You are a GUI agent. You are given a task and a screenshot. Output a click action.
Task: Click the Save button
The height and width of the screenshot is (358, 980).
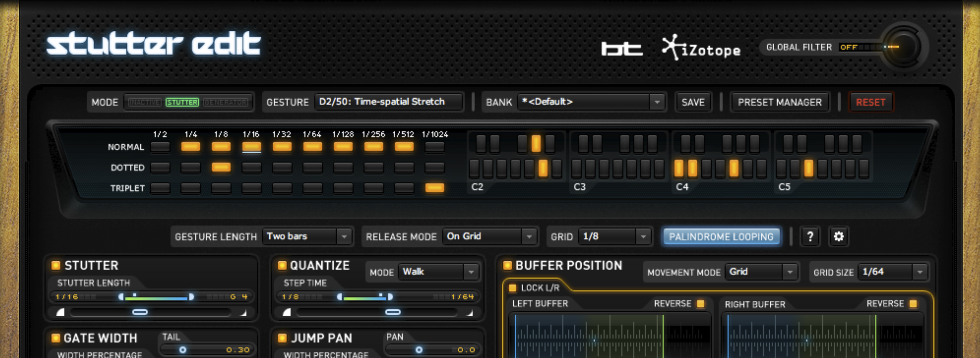click(x=693, y=102)
